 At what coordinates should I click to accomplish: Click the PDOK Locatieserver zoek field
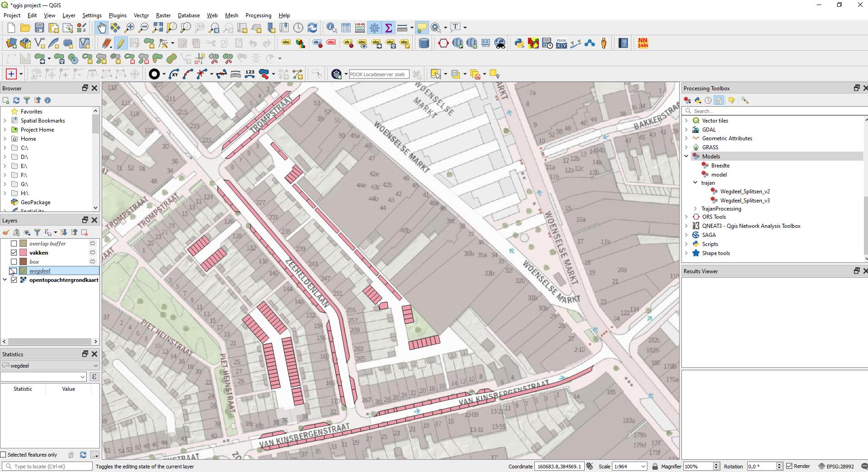click(379, 74)
